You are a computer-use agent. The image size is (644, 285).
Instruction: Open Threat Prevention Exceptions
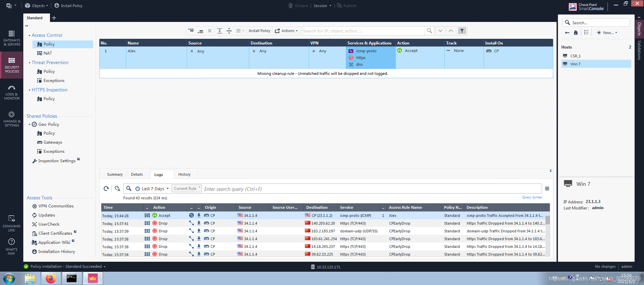pyautogui.click(x=51, y=81)
